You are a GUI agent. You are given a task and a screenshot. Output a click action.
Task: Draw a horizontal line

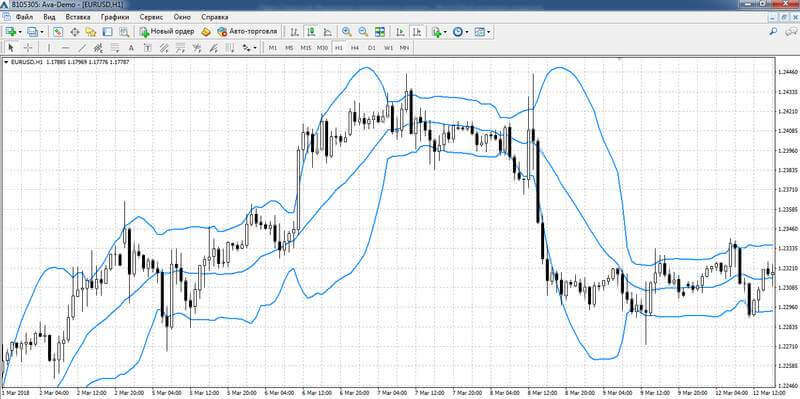tap(65, 47)
